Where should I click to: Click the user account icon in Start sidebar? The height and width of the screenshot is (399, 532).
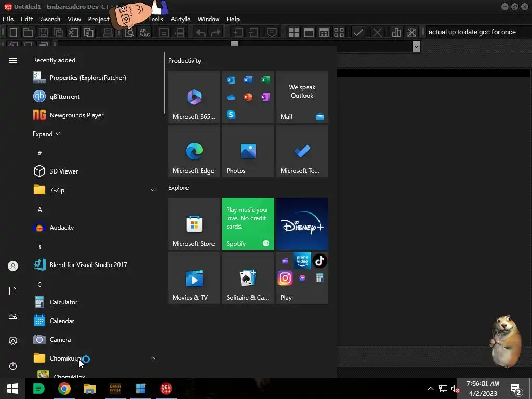13,266
